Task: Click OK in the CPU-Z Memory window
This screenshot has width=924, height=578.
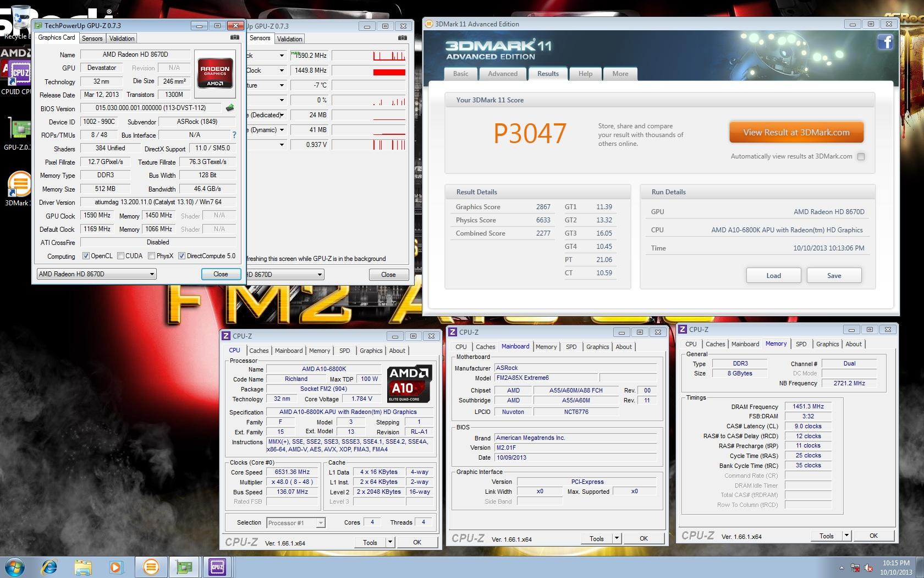Action: point(873,536)
